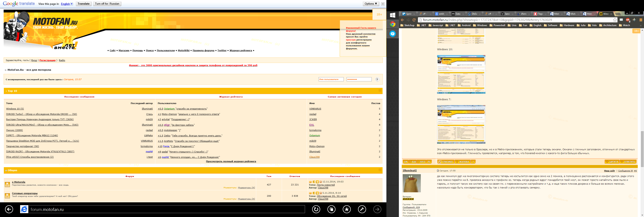This screenshot has height=217, width=644.
Task: Click the СПАСИБО thanks button
Action: pos(446,162)
